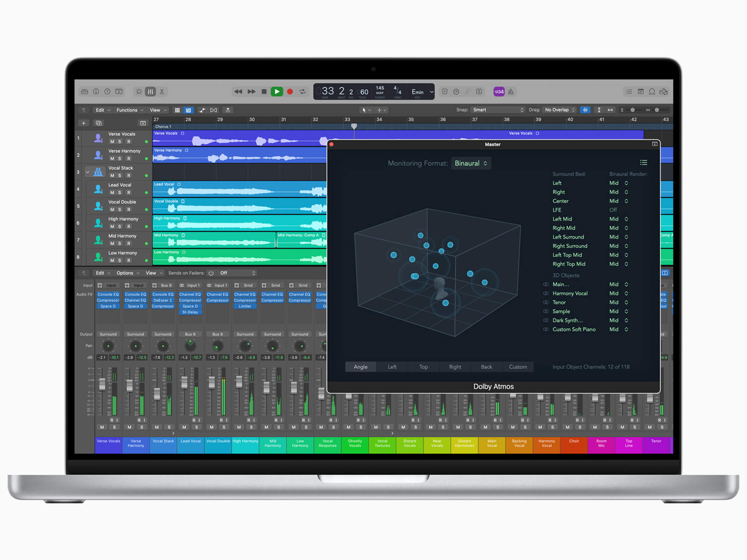Screen dimensions: 747x560
Task: Solo the Lead Vocal track
Action: click(120, 193)
